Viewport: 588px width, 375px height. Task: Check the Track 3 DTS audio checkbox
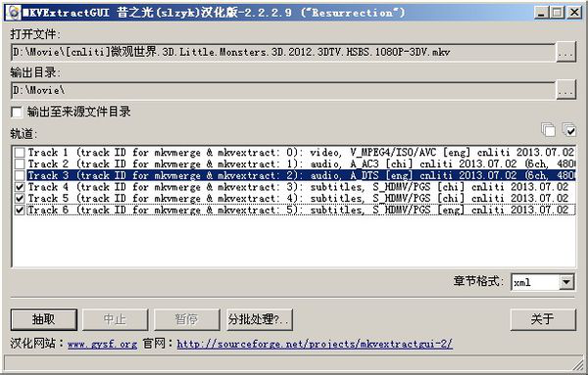click(x=20, y=175)
